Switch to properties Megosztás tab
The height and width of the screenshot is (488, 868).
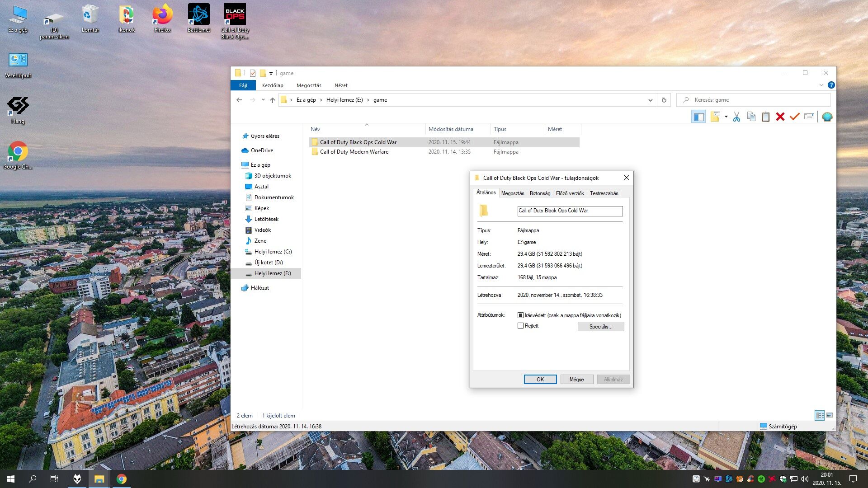[x=513, y=193]
